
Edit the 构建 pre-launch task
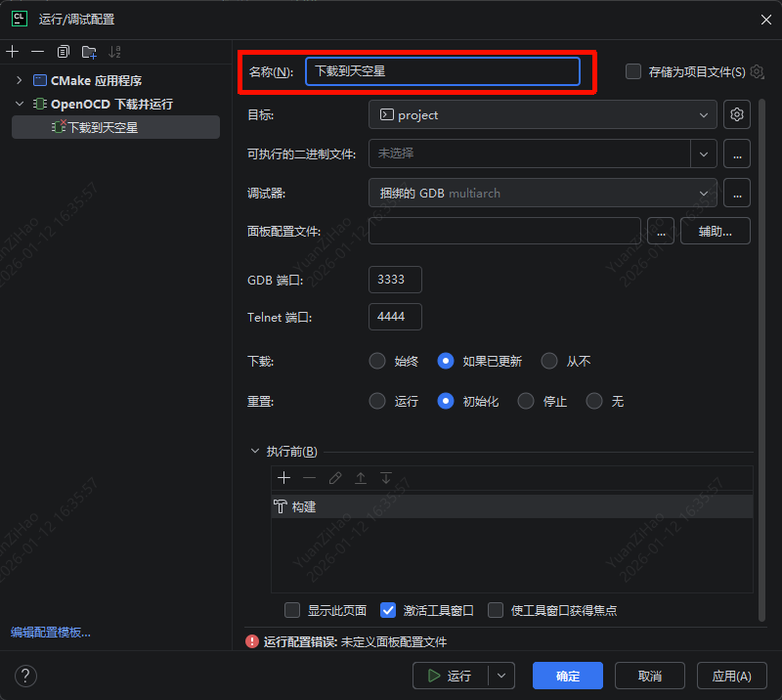pyautogui.click(x=334, y=478)
